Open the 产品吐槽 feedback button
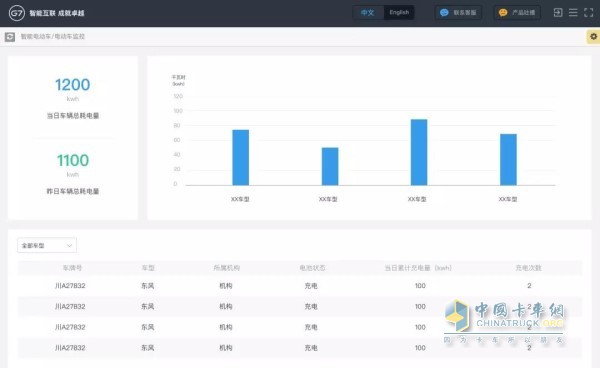The height and width of the screenshot is (368, 600). pos(517,13)
